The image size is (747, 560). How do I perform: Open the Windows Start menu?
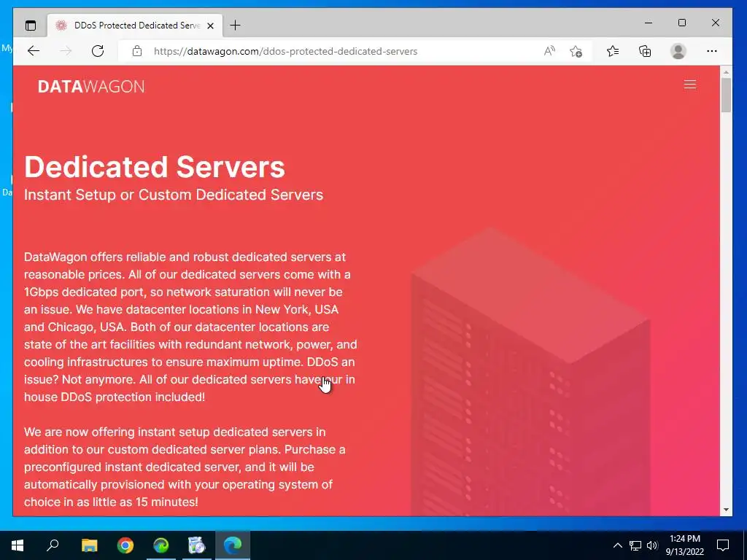coord(18,545)
